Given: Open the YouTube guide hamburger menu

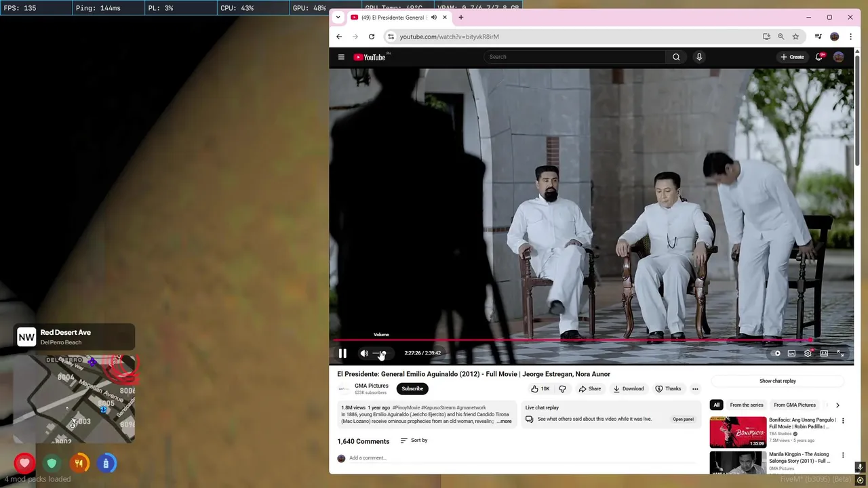Looking at the screenshot, I should (341, 57).
